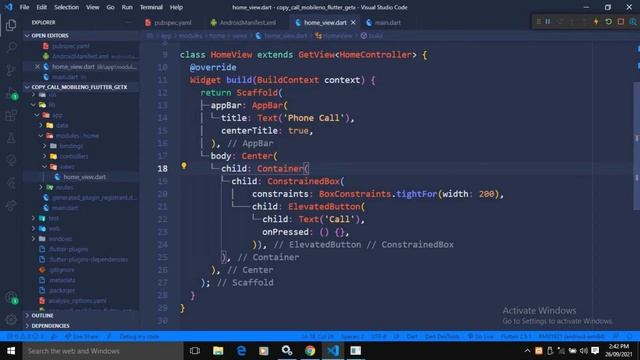Click Live Share in the status bar
The width and height of the screenshot is (640, 360).
pos(81,337)
